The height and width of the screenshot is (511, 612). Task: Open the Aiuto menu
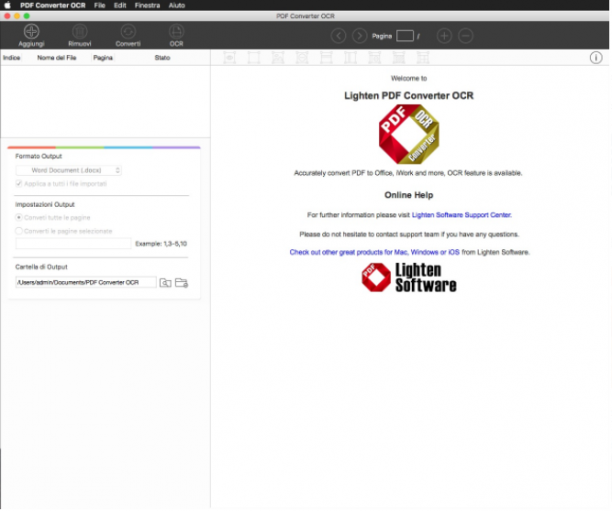[x=177, y=5]
